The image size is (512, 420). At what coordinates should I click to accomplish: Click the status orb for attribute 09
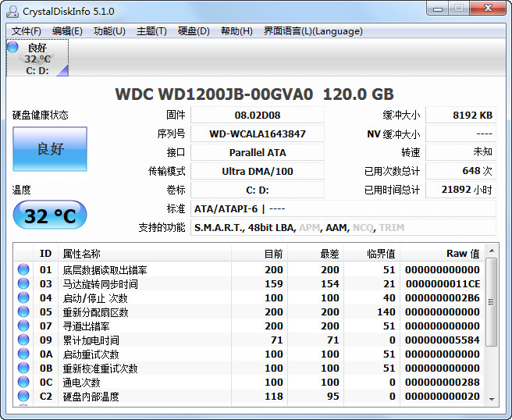click(23, 340)
